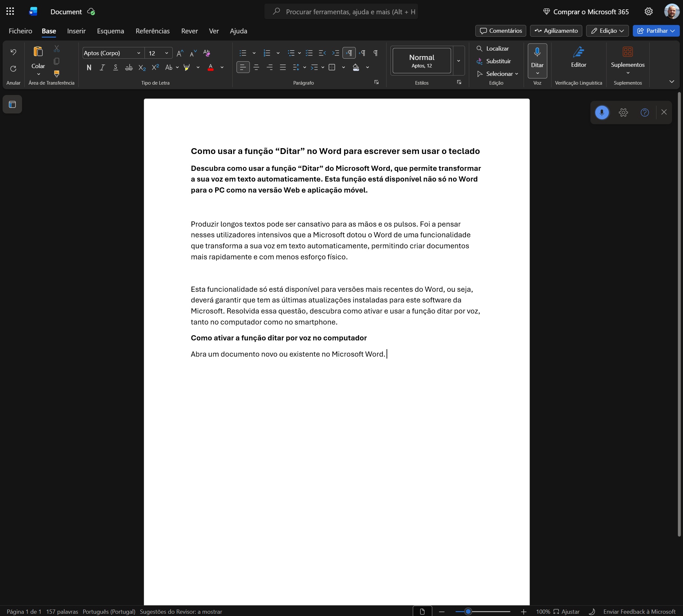Click the dictation settings gear icon

[x=623, y=113]
